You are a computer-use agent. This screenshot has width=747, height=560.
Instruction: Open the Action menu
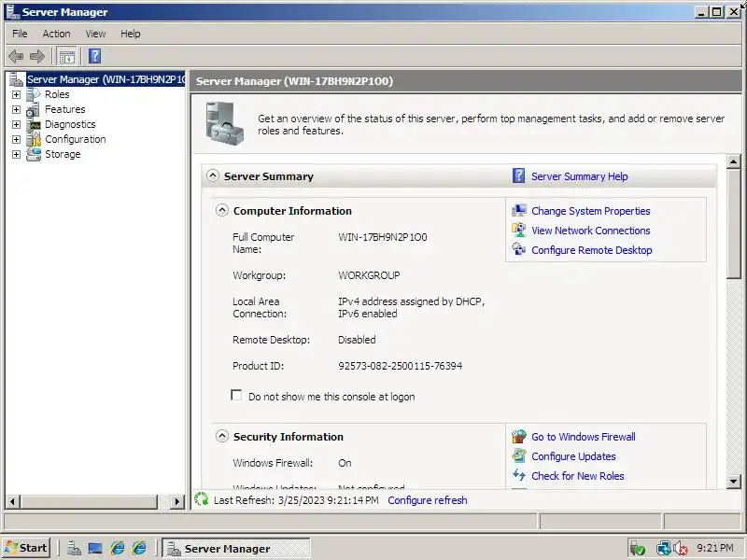point(56,34)
